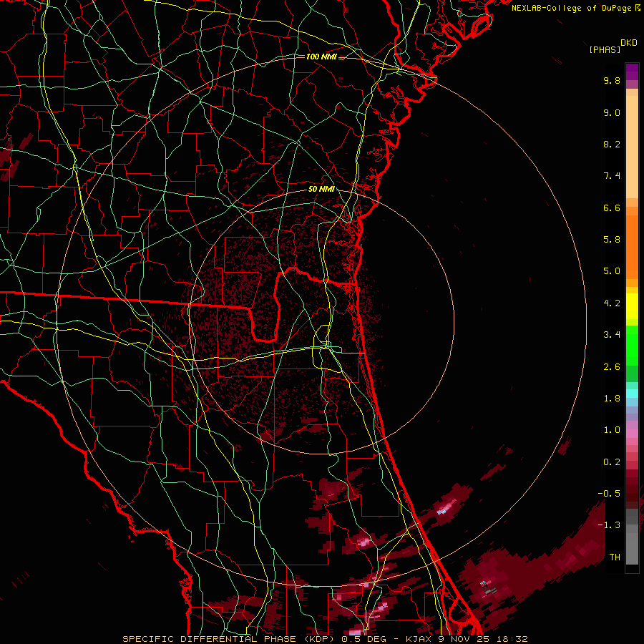Click the 7.4 scale value
This screenshot has height=644, width=644.
612,176
